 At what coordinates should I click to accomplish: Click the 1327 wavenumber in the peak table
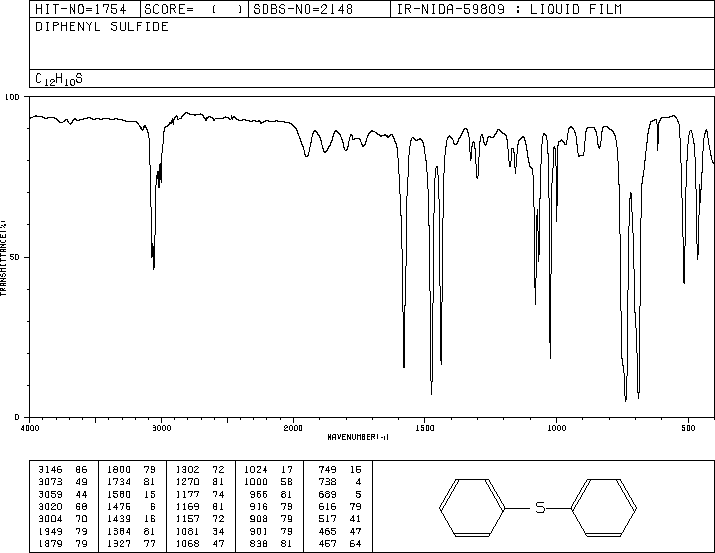tap(119, 544)
